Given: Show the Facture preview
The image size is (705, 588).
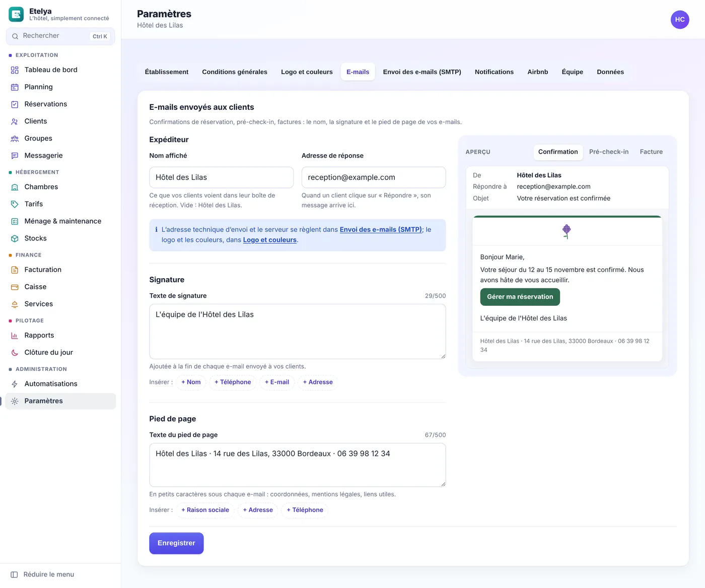Looking at the screenshot, I should (651, 152).
